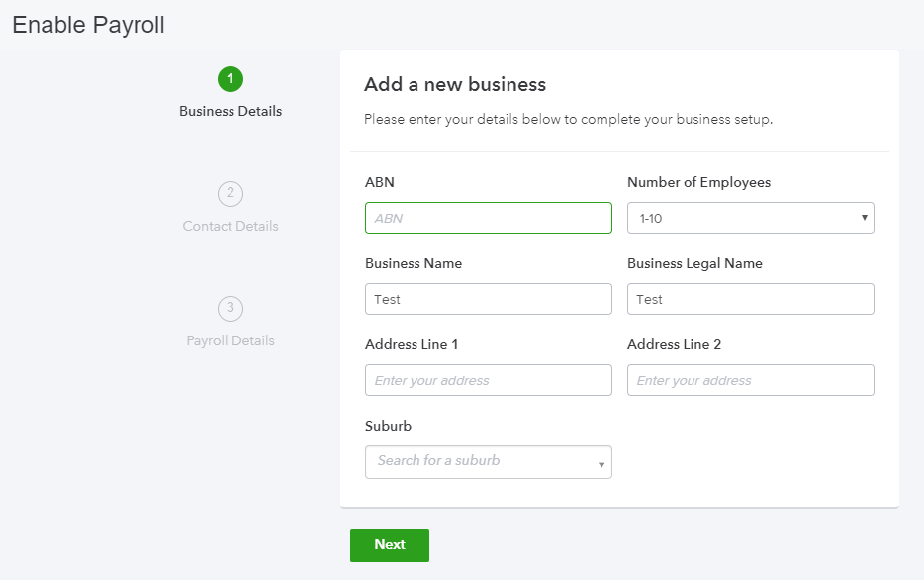The height and width of the screenshot is (580, 924).
Task: Click the Add a new business heading
Action: (x=455, y=85)
